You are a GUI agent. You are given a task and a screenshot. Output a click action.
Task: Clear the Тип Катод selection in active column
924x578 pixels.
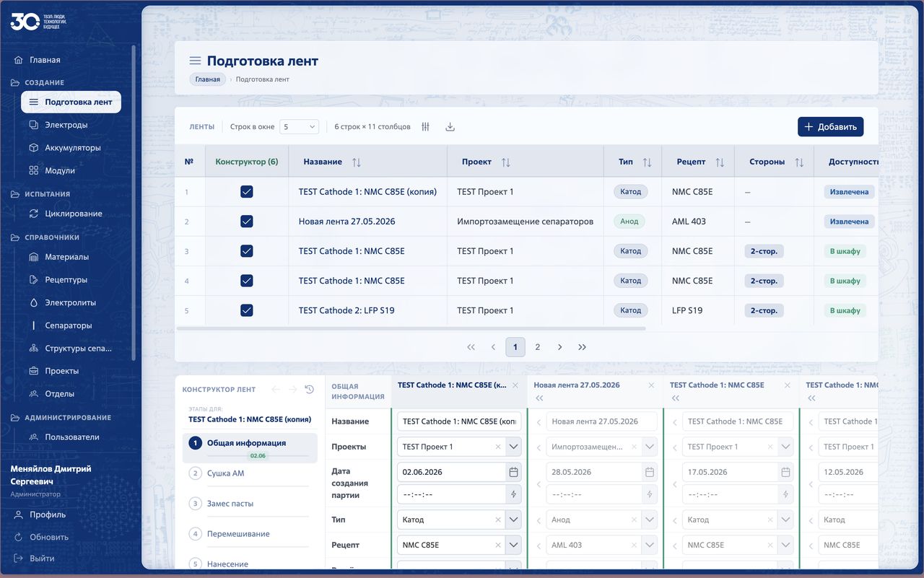click(498, 520)
